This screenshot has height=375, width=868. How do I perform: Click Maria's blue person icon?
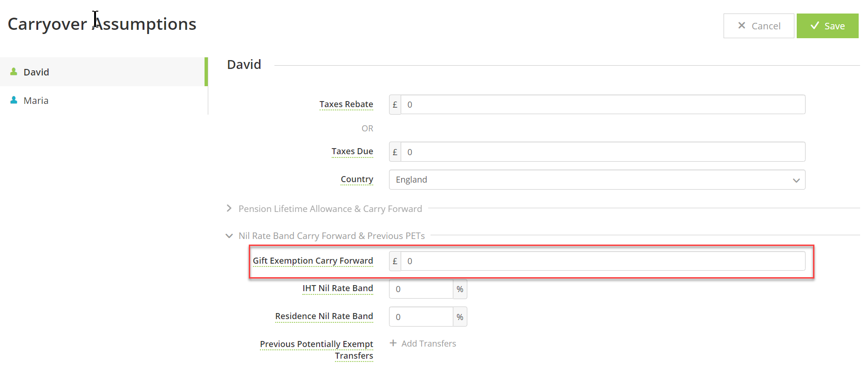coord(14,100)
